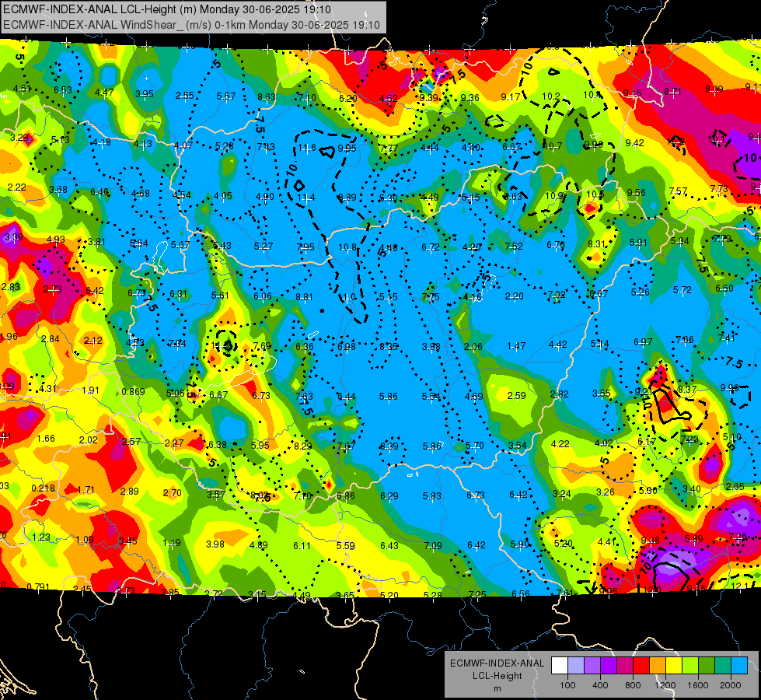761x700 pixels.
Task: Click the orange legend swatch
Action: coord(658,666)
